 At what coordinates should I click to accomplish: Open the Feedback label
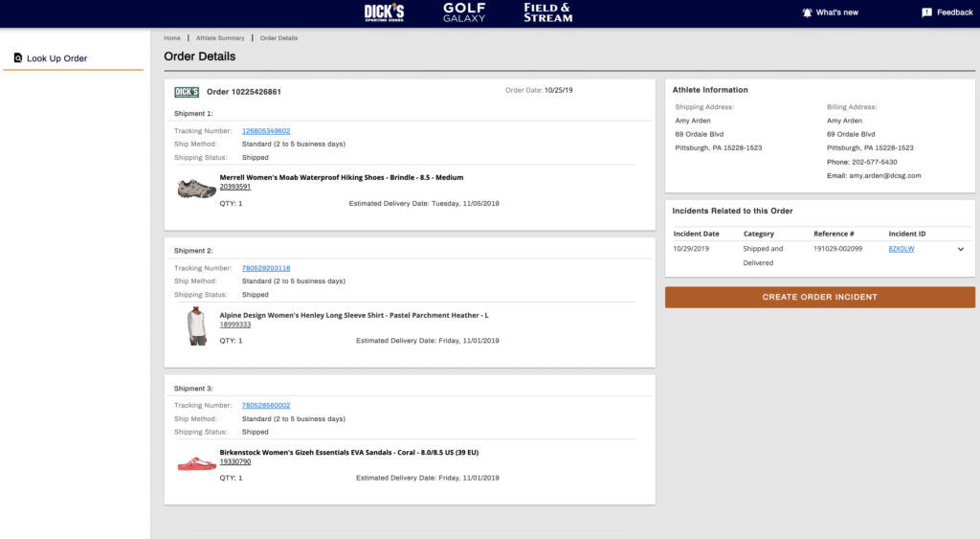[954, 12]
